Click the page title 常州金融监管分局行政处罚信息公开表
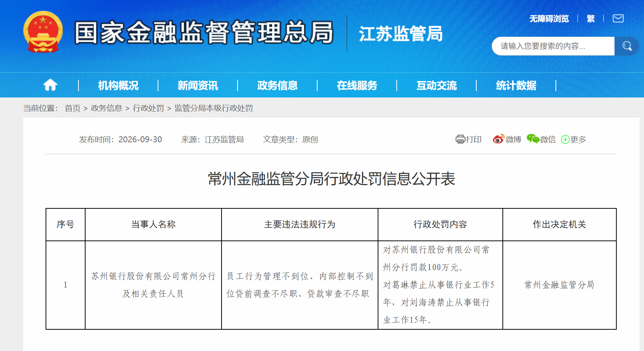The height and width of the screenshot is (351, 644). coord(331,178)
